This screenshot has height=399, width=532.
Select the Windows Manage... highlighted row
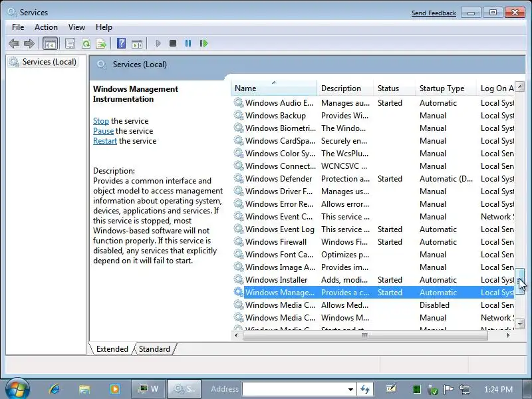click(373, 293)
